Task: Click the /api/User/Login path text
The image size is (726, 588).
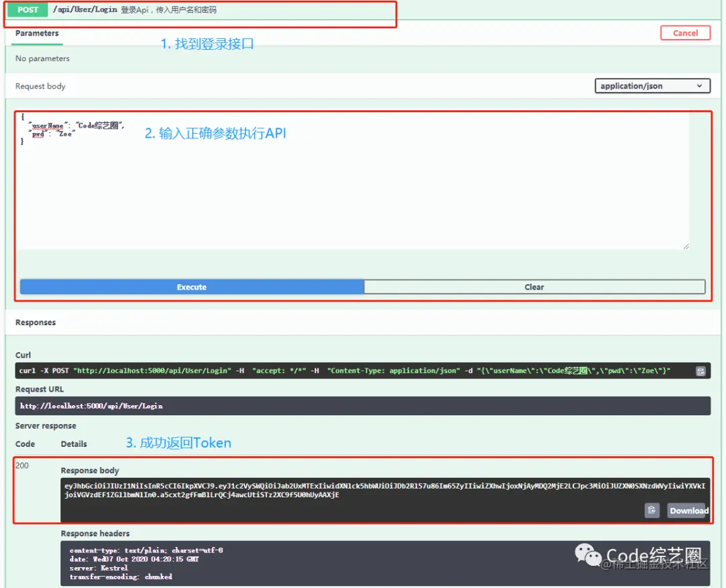Action: 85,9
